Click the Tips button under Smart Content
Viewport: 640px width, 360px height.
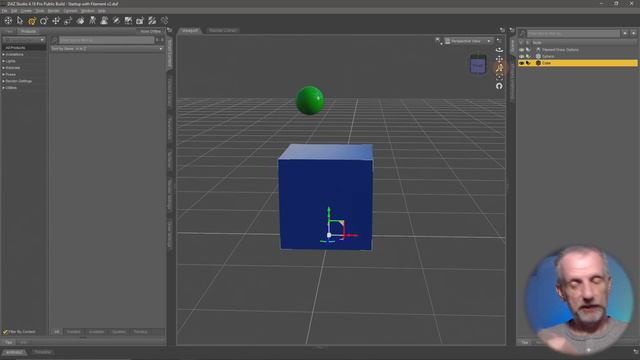(x=9, y=342)
